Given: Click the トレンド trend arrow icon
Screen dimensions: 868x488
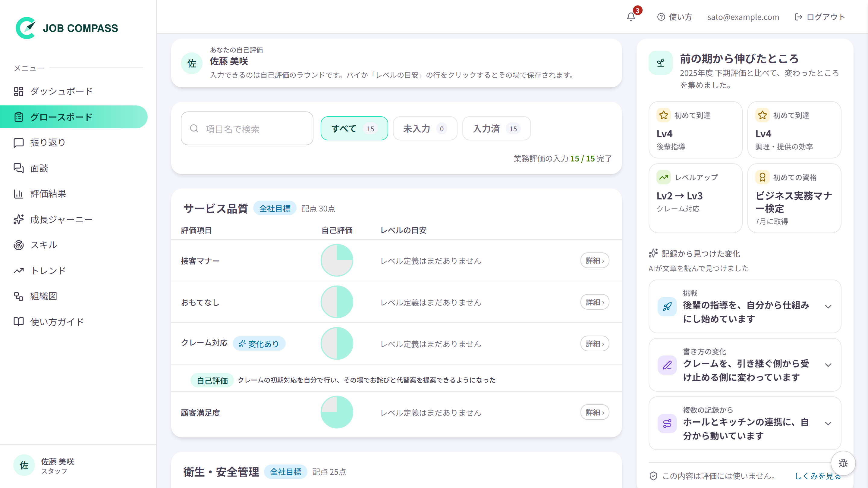Looking at the screenshot, I should tap(18, 271).
